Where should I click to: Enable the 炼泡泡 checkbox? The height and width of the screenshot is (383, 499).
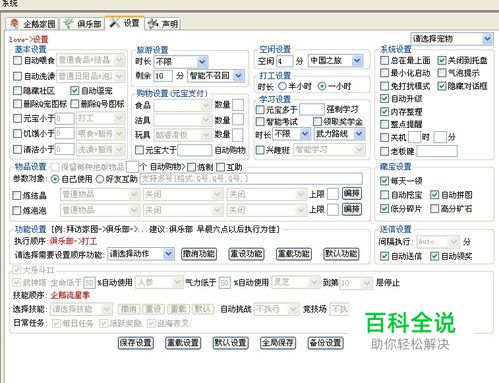(x=16, y=211)
